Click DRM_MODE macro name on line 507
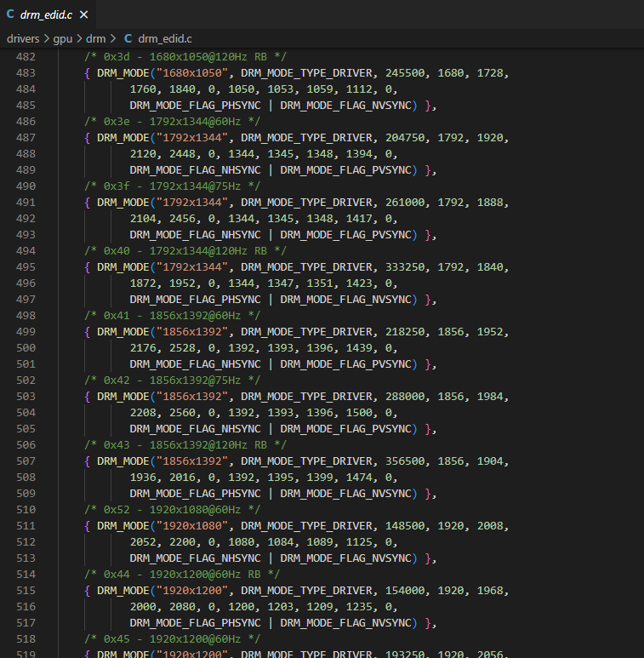 tap(123, 461)
